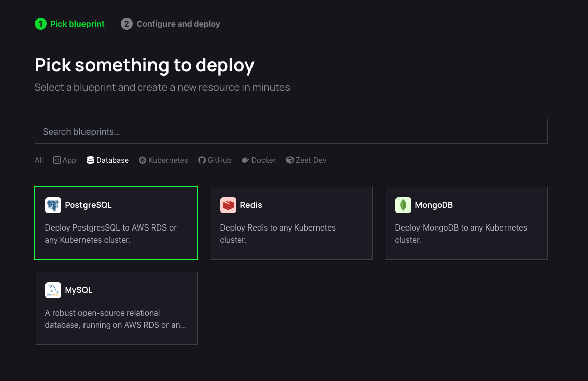This screenshot has height=381, width=588.
Task: Choose the Redis card title
Action: coord(251,205)
